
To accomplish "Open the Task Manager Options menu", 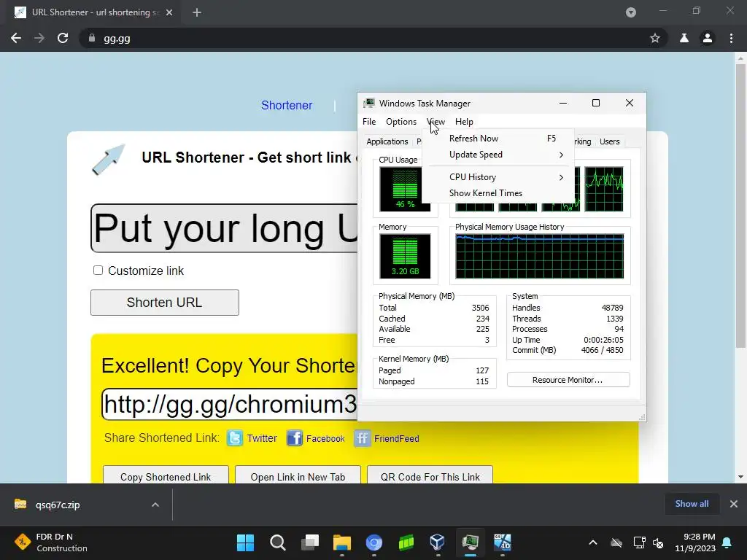I will (401, 122).
